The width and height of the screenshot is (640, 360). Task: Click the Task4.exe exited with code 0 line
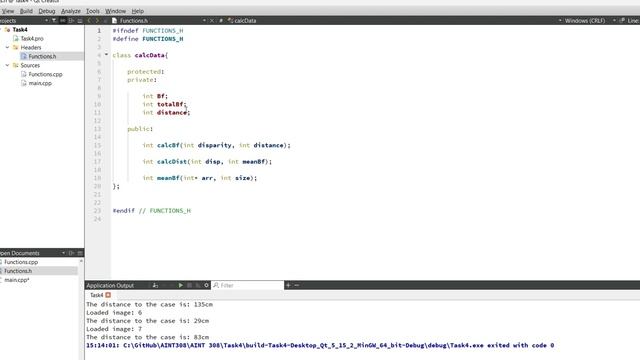(320, 345)
